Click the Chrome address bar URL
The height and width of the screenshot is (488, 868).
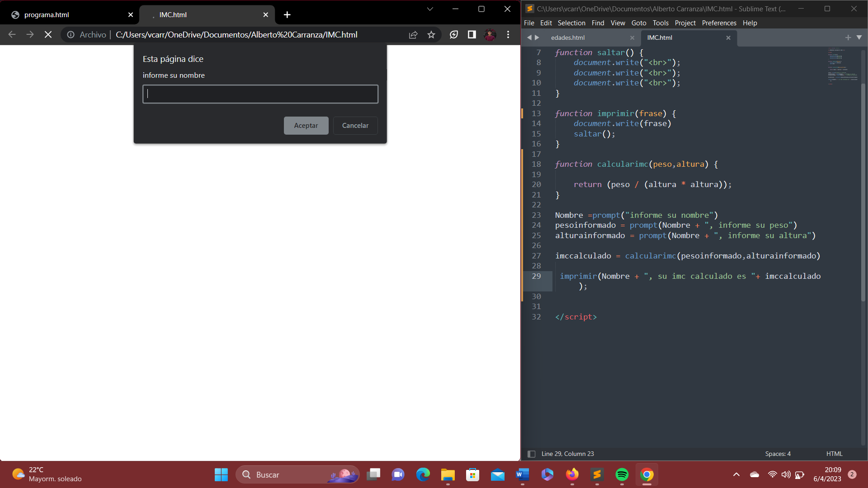click(x=236, y=35)
